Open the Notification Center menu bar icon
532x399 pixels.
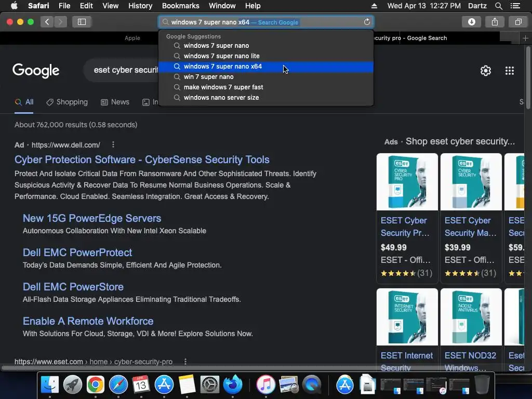click(x=515, y=6)
